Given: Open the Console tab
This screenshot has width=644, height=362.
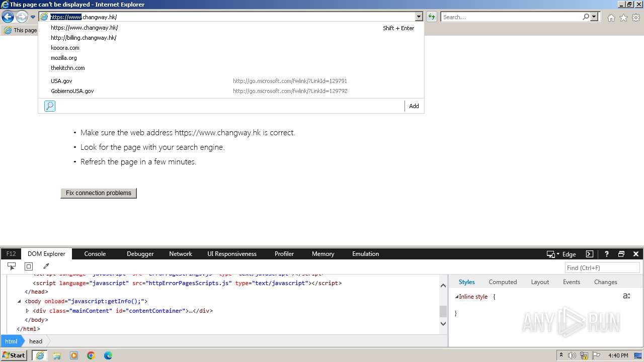Looking at the screenshot, I should pos(95,254).
